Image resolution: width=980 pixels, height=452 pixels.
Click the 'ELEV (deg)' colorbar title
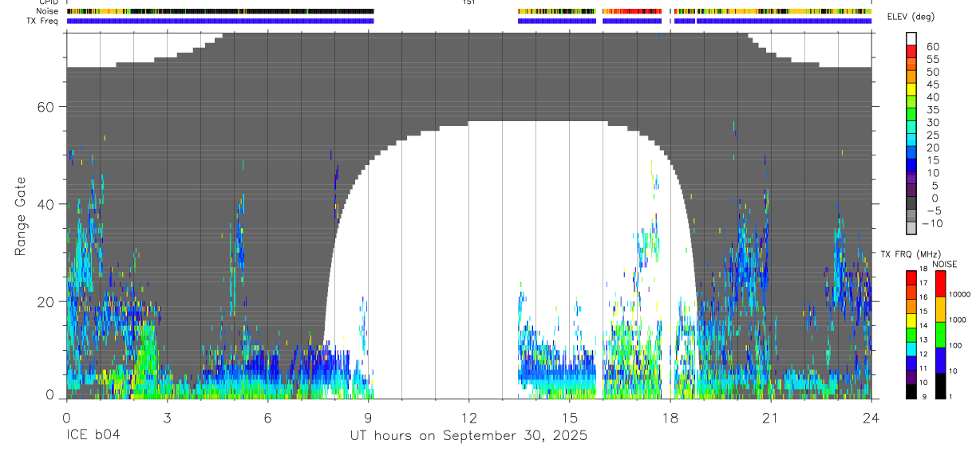[x=911, y=18]
